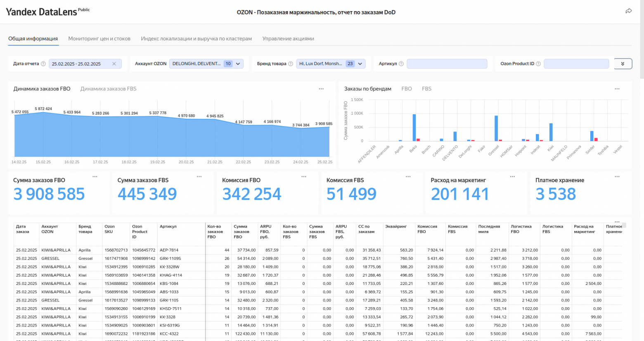Focus the Ozon Product ID input field

pyautogui.click(x=576, y=64)
